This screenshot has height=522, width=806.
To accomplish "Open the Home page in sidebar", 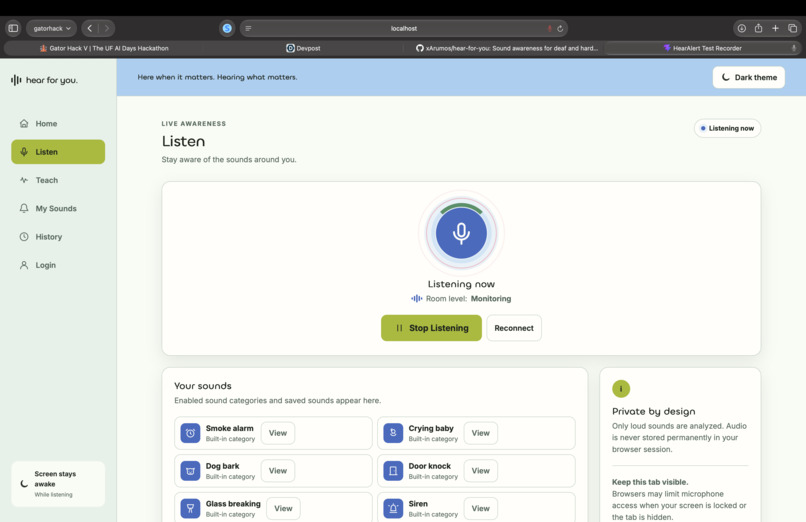I will click(x=58, y=123).
